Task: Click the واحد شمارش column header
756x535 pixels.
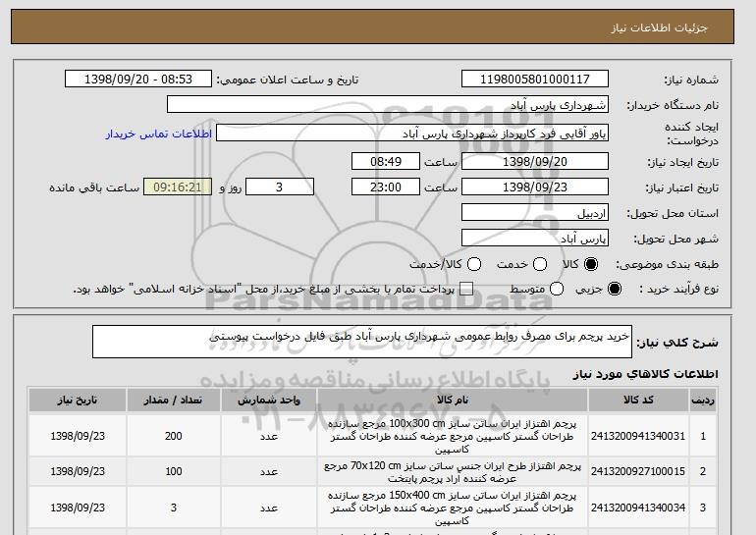Action: pyautogui.click(x=269, y=401)
